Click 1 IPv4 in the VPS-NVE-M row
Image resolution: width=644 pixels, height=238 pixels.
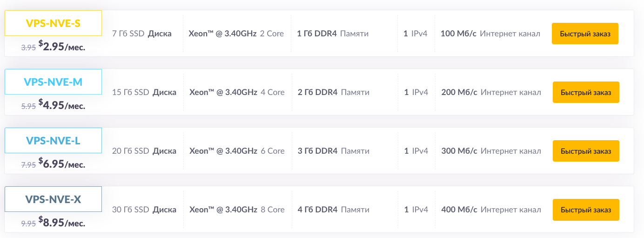point(416,92)
